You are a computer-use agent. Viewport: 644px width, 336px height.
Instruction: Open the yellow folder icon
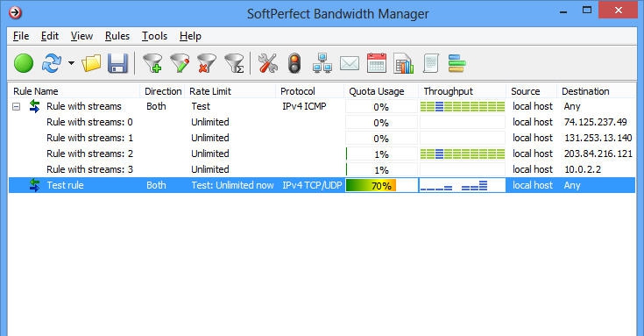(x=91, y=64)
